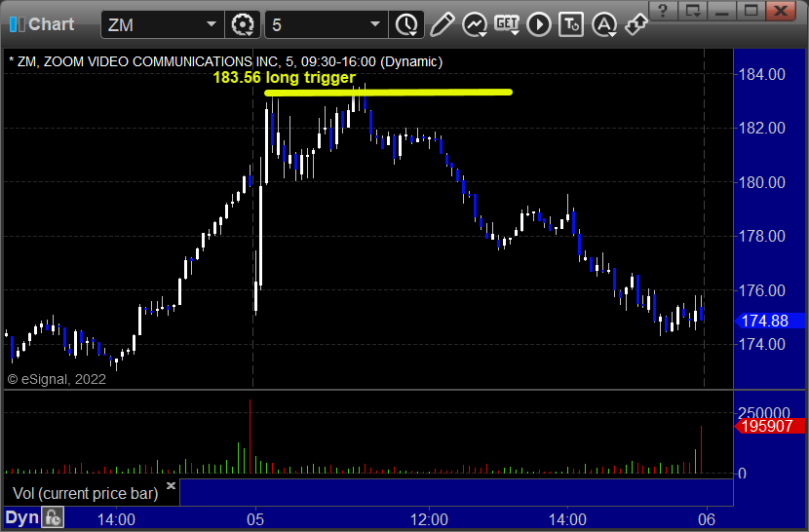
Task: Click the 176.00 price axis label
Action: (x=761, y=290)
